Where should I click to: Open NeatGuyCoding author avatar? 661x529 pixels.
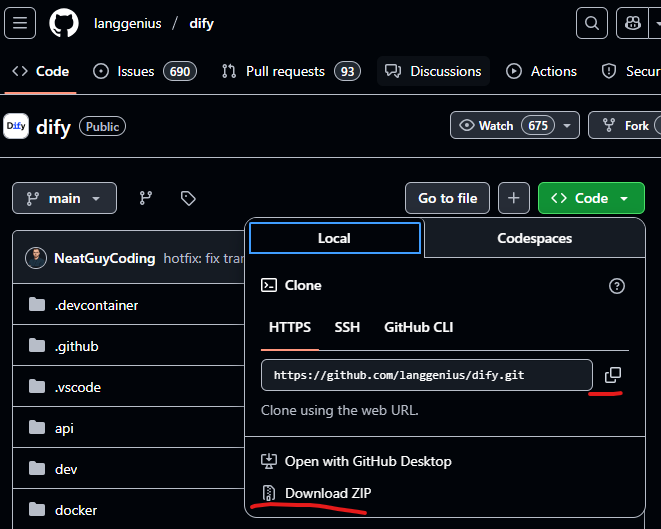[36, 258]
